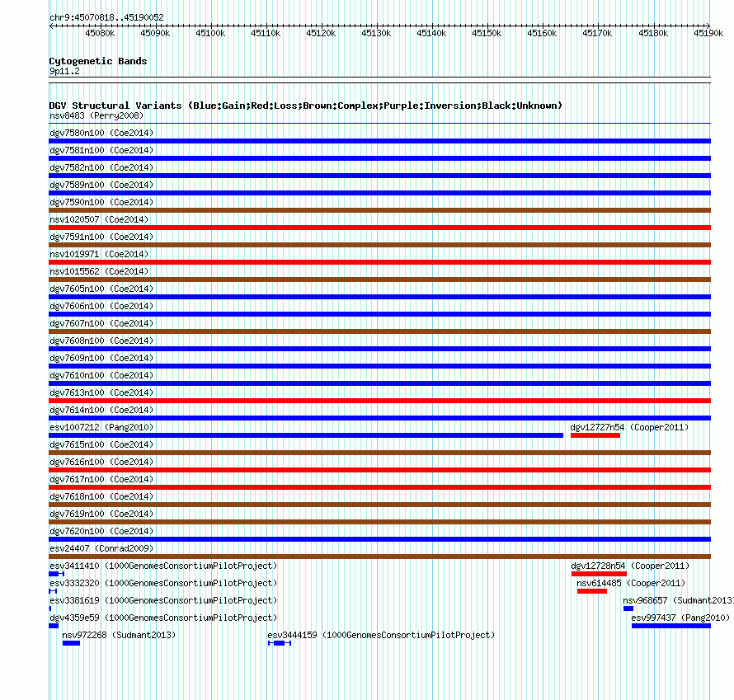Click the DGV Structural Variants track heading
Viewport: 734px width, 700px height.
(306, 106)
